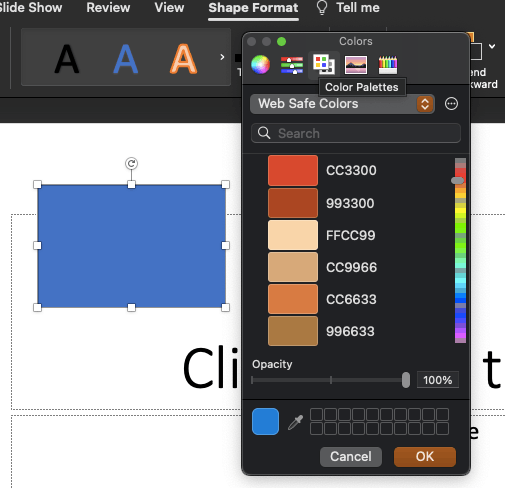505x488 pixels.
Task: Click the green zoom button of Colors window
Action: pos(281,41)
